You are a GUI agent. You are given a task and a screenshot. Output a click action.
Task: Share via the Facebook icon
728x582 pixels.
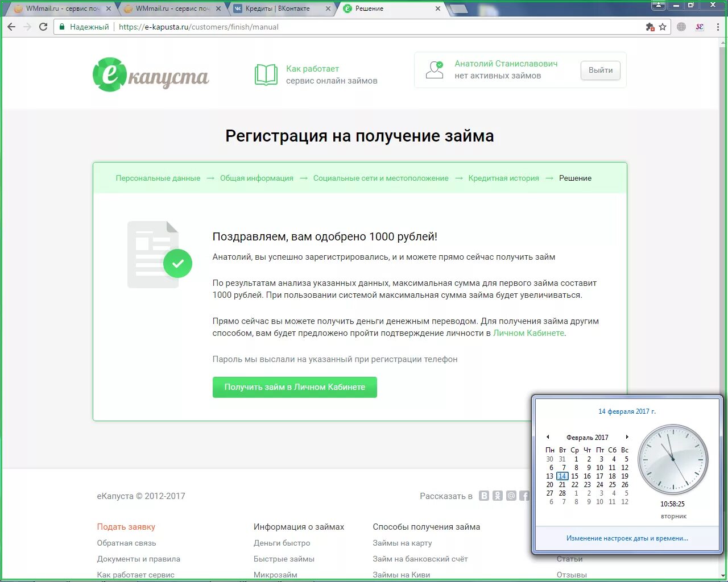(x=524, y=496)
